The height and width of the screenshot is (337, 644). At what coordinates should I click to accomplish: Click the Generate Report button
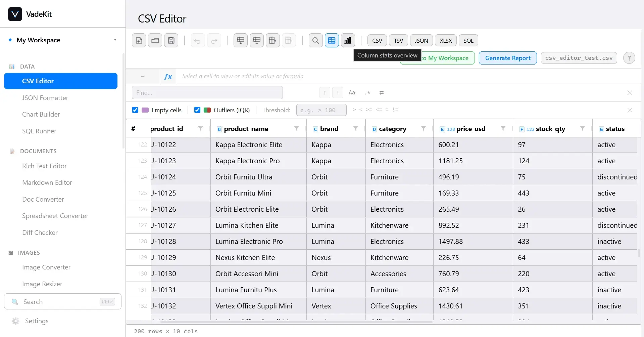508,58
